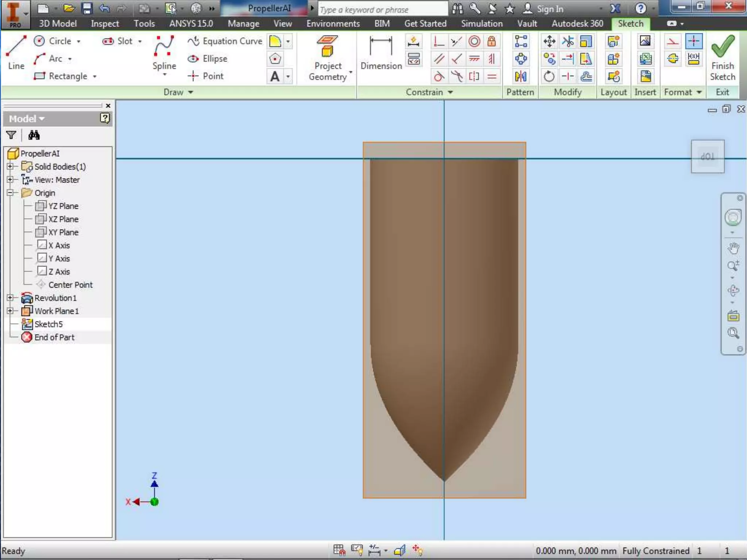
Task: Click Sign In link
Action: [x=549, y=9]
